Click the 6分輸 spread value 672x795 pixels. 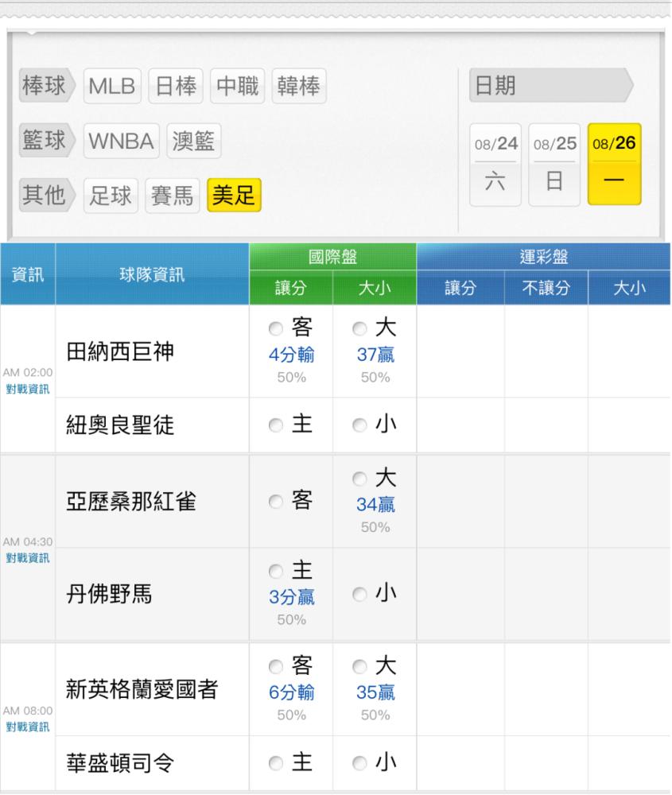(292, 692)
